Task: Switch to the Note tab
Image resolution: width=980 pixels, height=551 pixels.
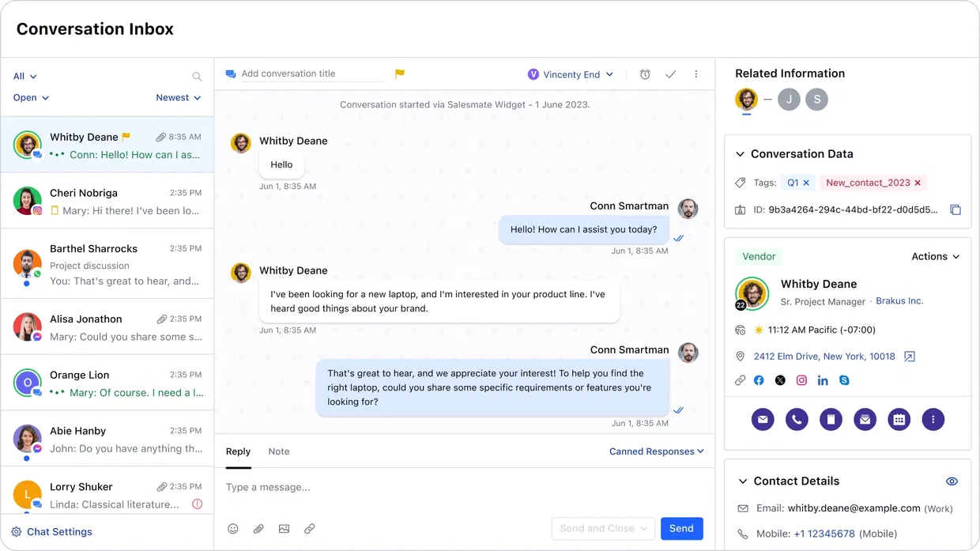Action: coord(278,451)
